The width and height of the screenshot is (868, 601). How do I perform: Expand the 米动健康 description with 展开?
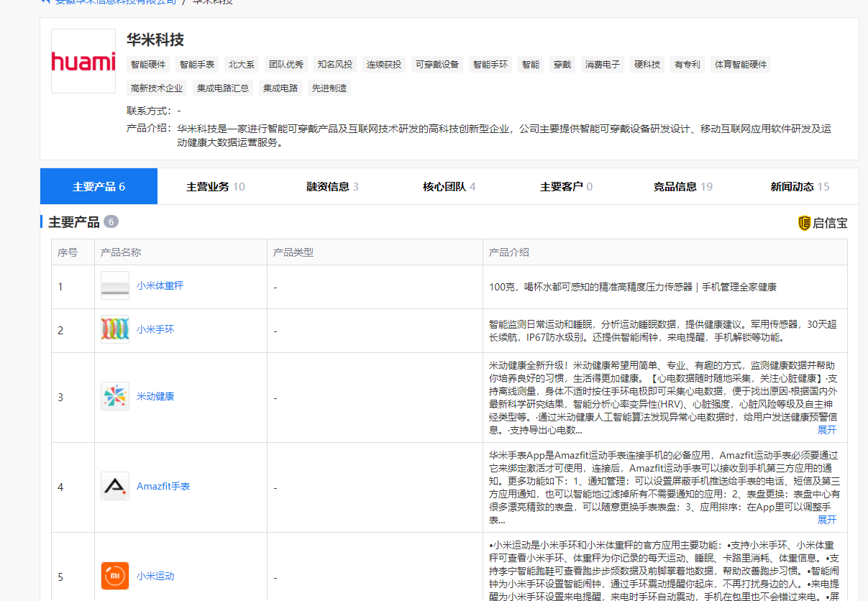[827, 430]
